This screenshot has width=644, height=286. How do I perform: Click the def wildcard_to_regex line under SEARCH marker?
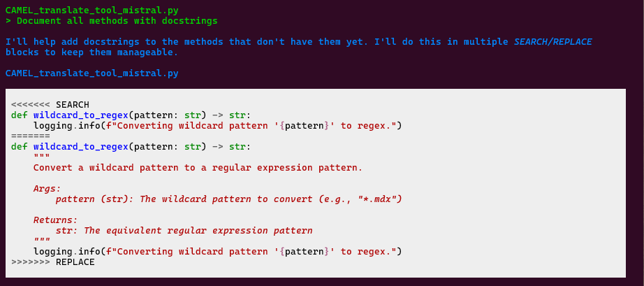(131, 115)
